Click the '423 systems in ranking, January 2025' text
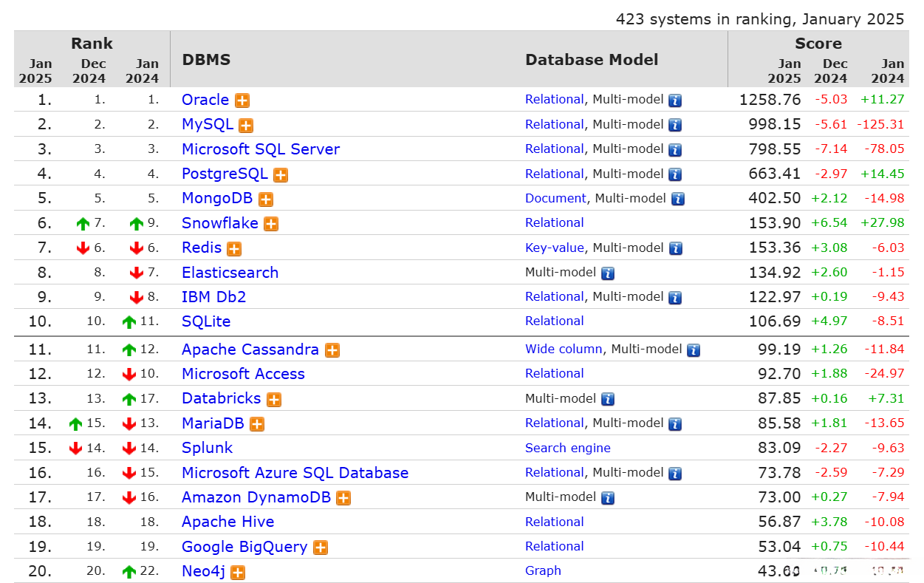 click(760, 19)
